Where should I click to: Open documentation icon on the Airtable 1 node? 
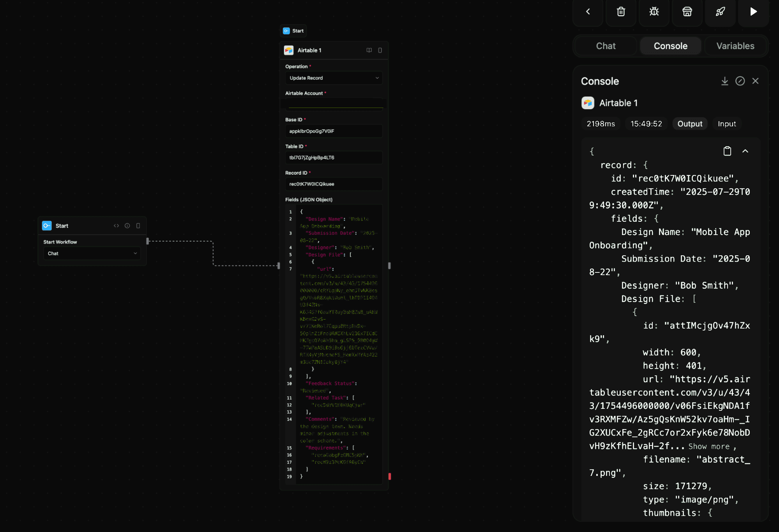(x=369, y=50)
